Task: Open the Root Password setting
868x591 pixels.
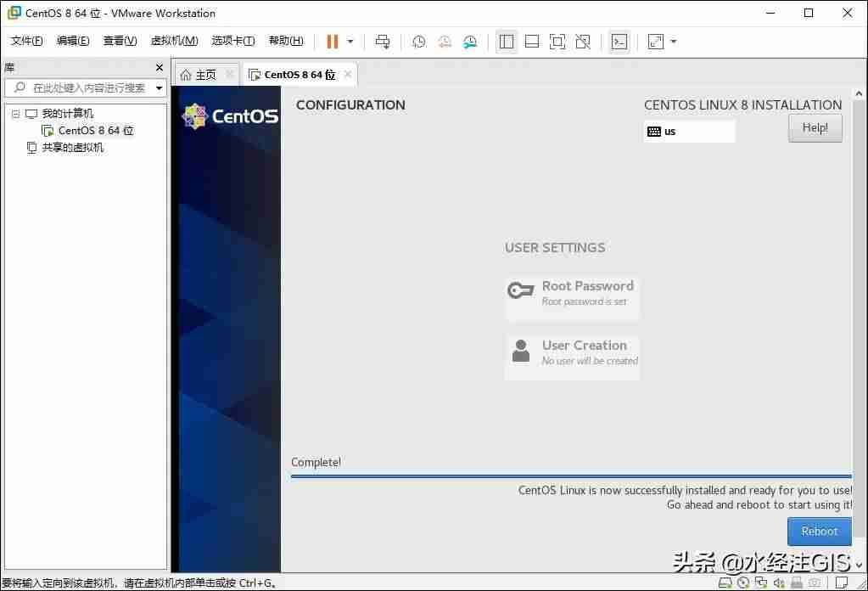Action: (572, 299)
